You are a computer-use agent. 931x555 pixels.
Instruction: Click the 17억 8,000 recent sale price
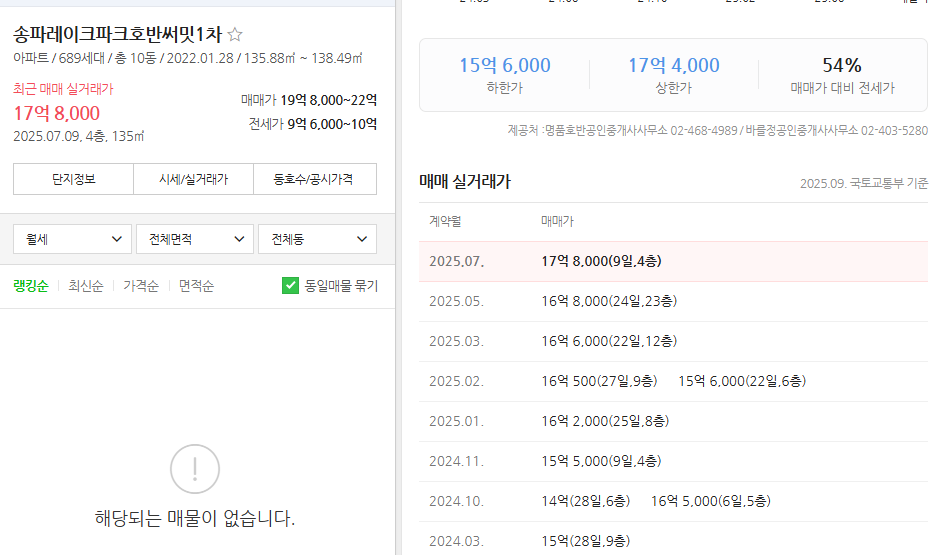56,113
